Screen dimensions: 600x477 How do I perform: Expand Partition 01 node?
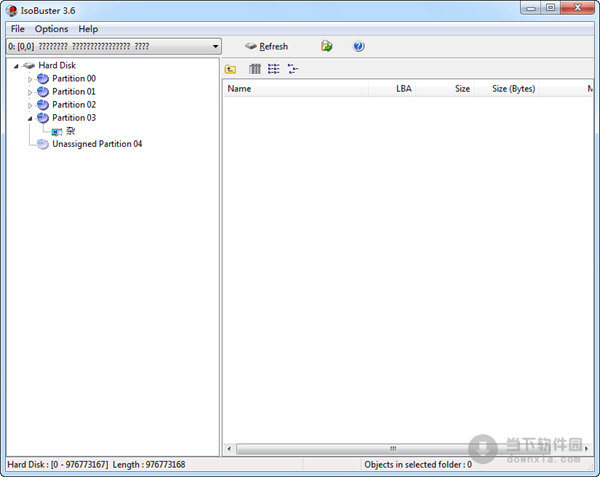[x=30, y=92]
